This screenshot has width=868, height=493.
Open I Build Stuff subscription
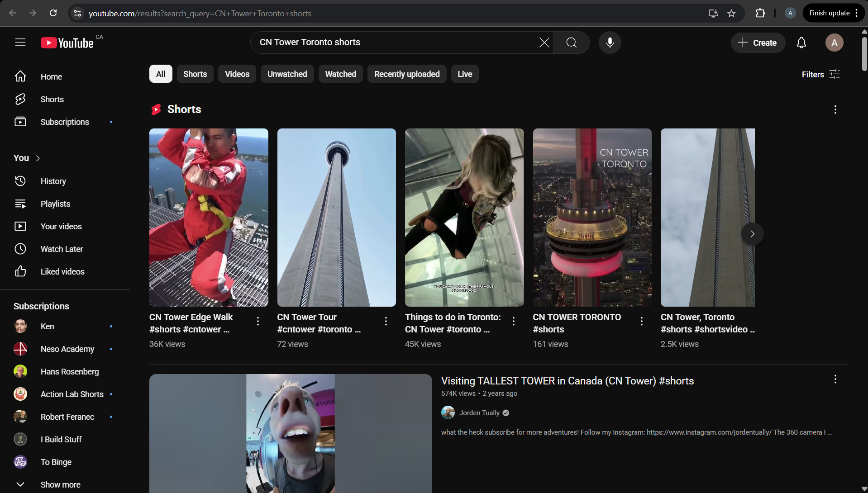coord(68,439)
